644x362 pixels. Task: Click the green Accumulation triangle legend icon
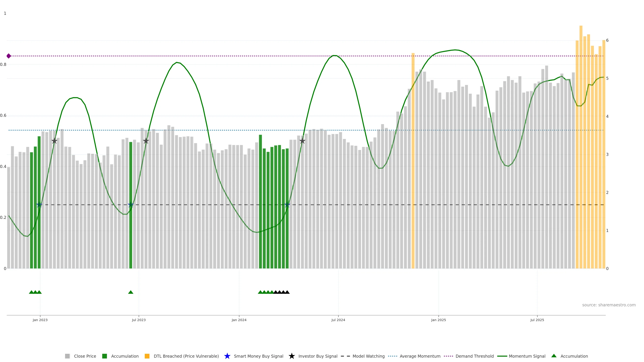pyautogui.click(x=554, y=356)
